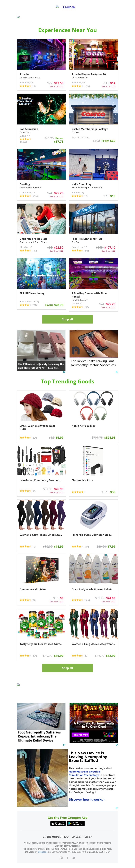The image size is (135, 868).
Task: Open the FAQ footer link
Action: click(x=66, y=837)
